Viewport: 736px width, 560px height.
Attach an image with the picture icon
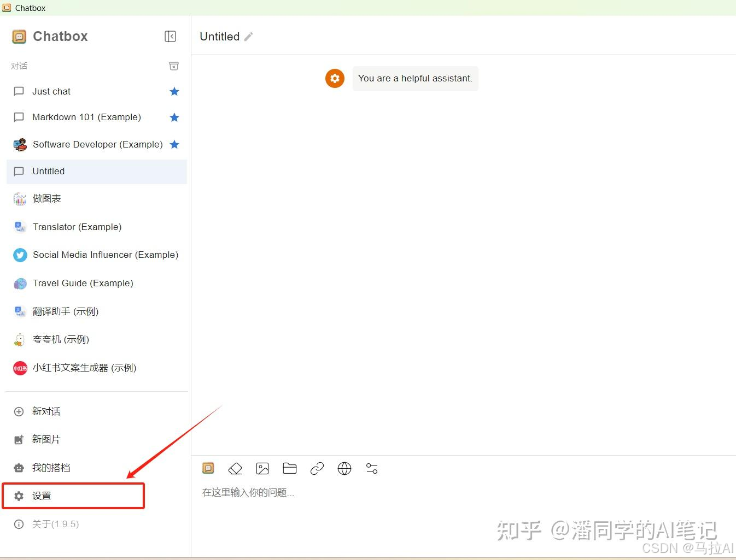[262, 468]
